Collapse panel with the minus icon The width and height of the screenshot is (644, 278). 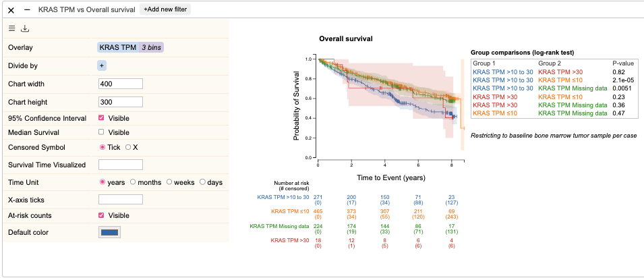27,9
